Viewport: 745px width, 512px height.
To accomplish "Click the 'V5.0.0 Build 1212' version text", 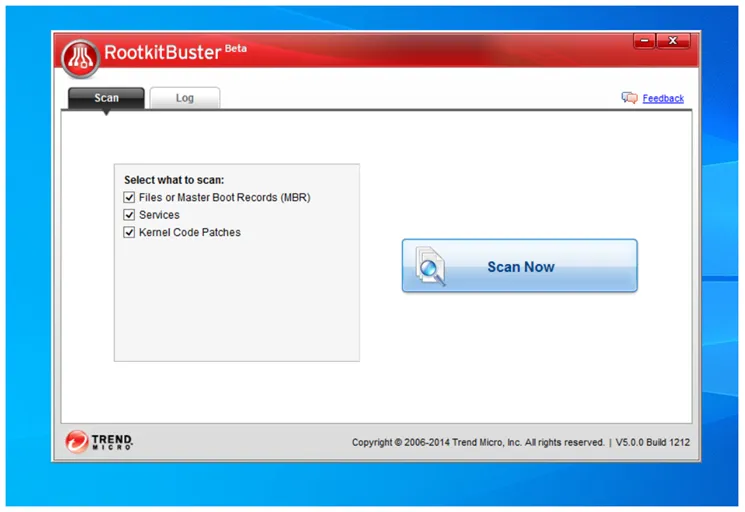I will 652,442.
